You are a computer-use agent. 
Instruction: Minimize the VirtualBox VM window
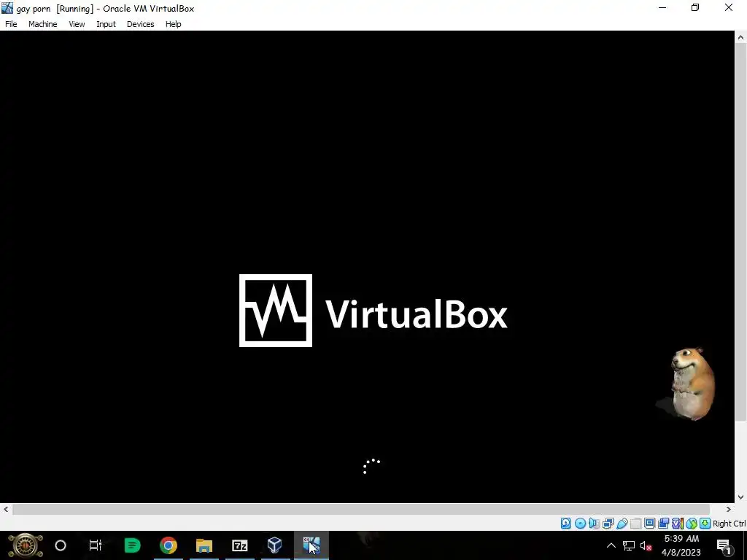click(662, 8)
